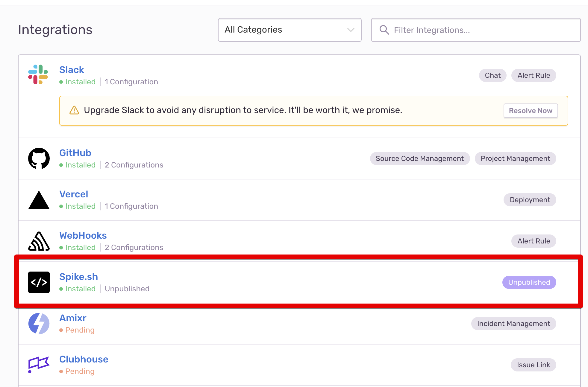The width and height of the screenshot is (588, 387).
Task: Click the Slack logo icon
Action: (38, 74)
